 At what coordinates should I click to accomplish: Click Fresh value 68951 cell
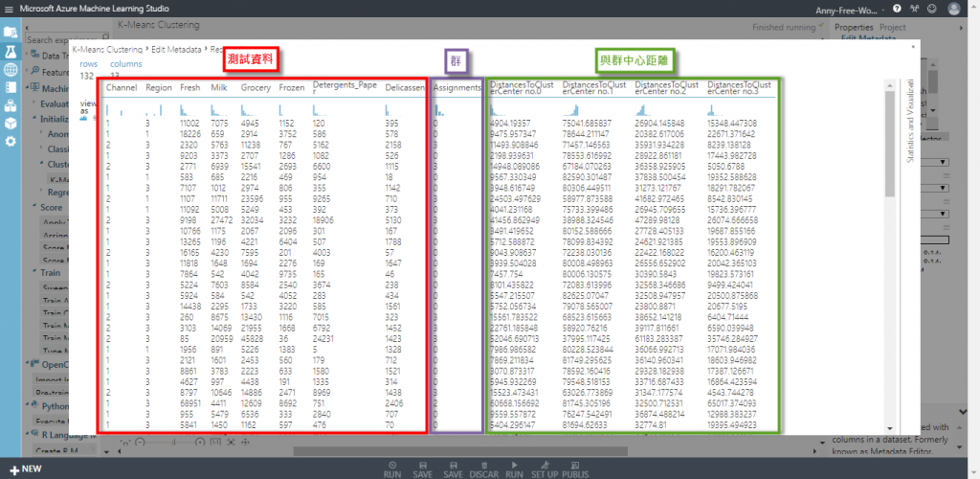click(x=191, y=404)
